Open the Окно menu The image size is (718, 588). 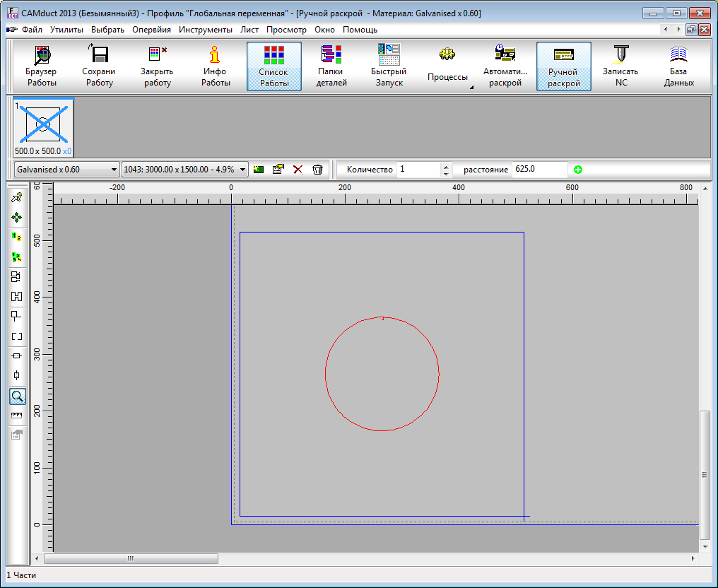pos(324,30)
